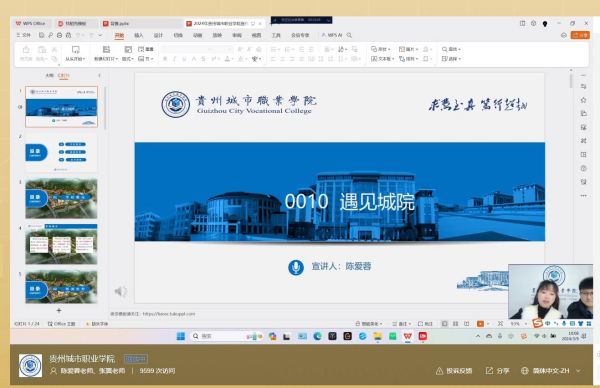Toggle the slide sorter view in status bar

coord(455,324)
